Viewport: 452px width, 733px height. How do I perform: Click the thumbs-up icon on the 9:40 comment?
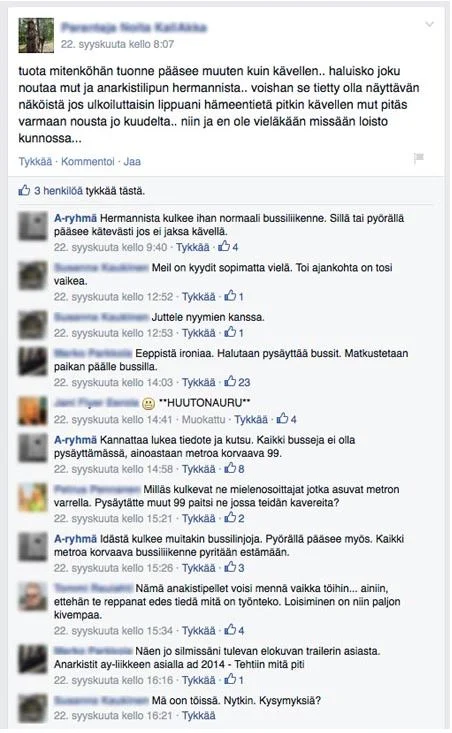tap(224, 246)
